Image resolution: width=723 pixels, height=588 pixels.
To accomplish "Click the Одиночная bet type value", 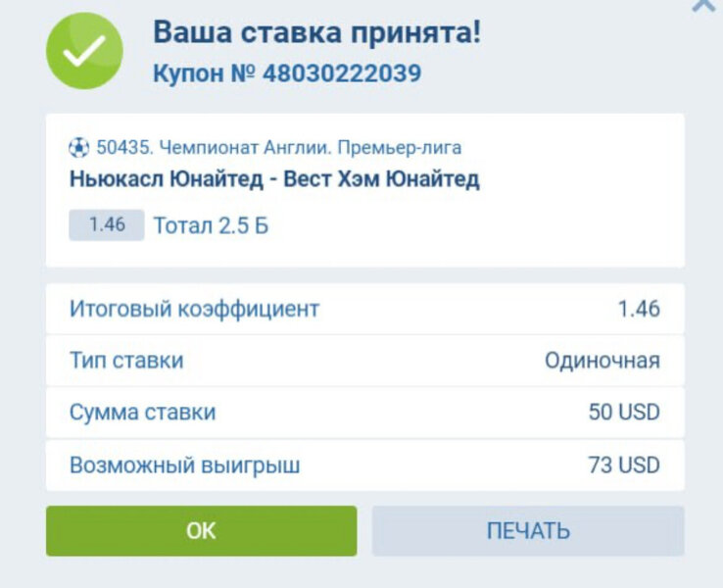I will 602,361.
